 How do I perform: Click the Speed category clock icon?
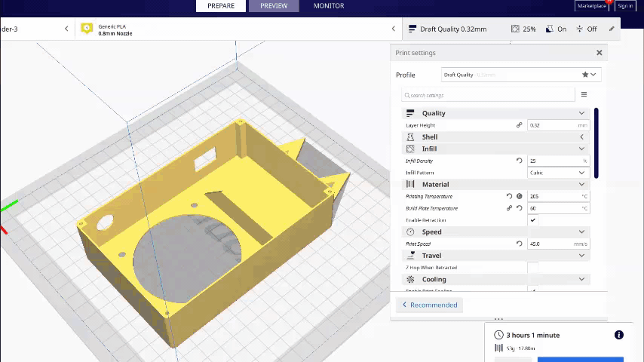tap(410, 232)
